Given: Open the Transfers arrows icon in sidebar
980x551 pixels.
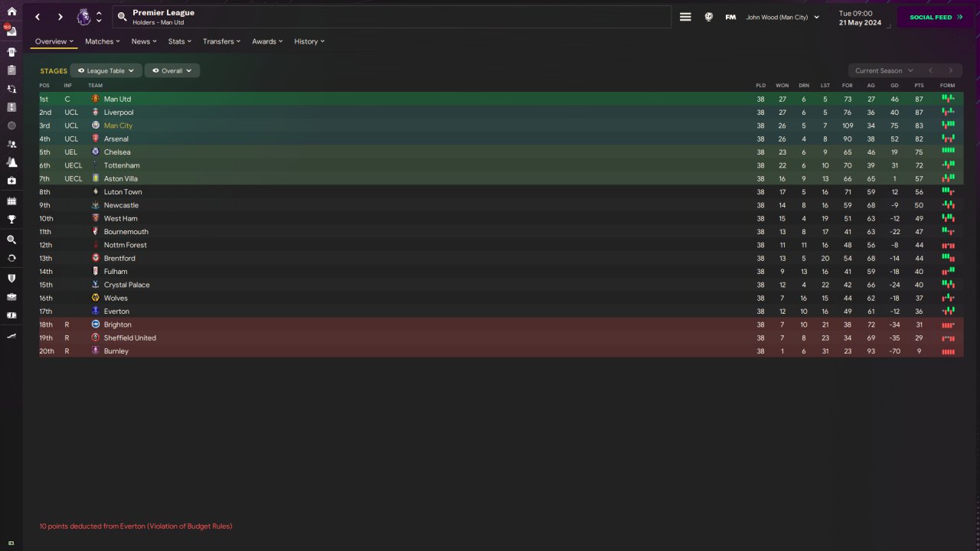Looking at the screenshot, I should pyautogui.click(x=11, y=258).
